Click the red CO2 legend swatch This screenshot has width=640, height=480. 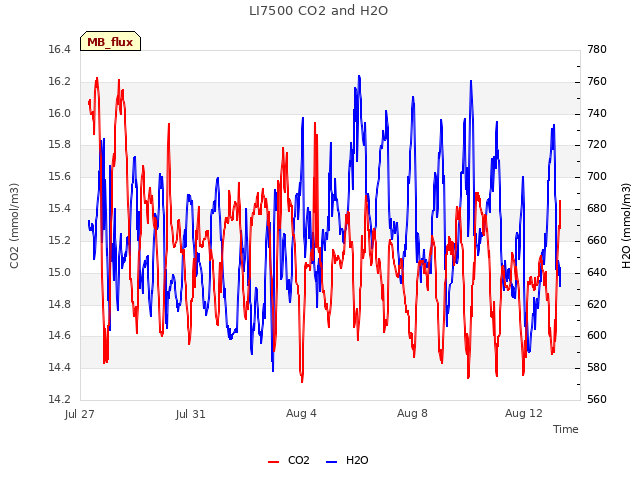273,461
